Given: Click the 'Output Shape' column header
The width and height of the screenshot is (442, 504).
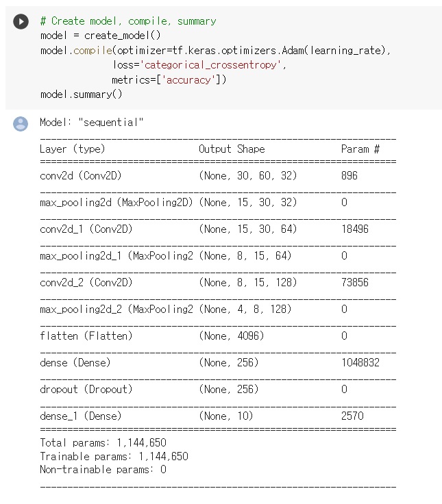Looking at the screenshot, I should coord(232,149).
